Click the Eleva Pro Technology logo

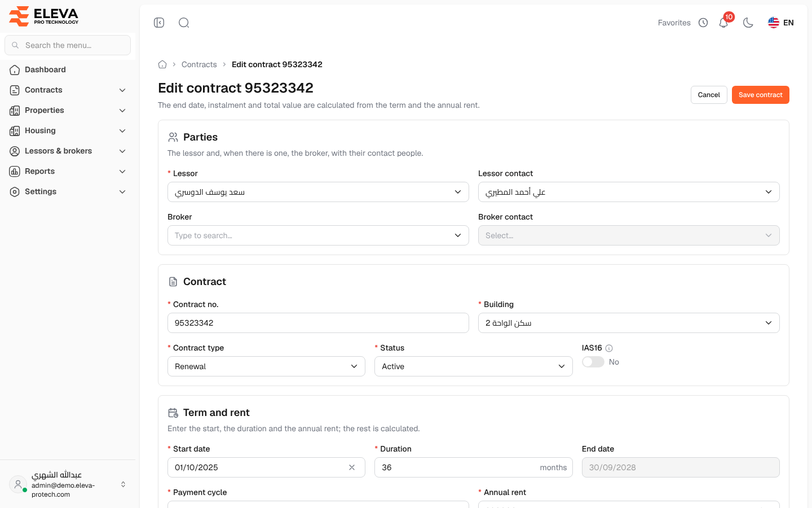(44, 16)
